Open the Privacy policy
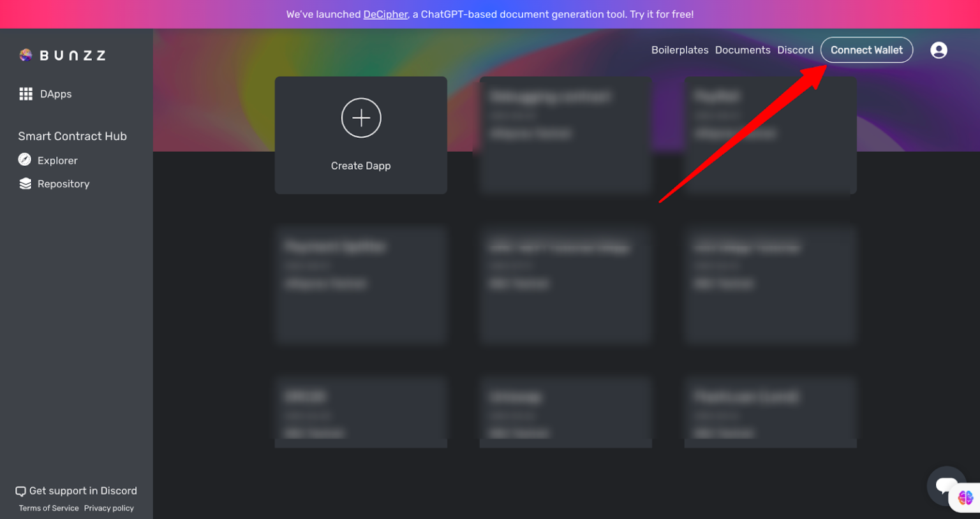The width and height of the screenshot is (980, 519). (x=108, y=508)
